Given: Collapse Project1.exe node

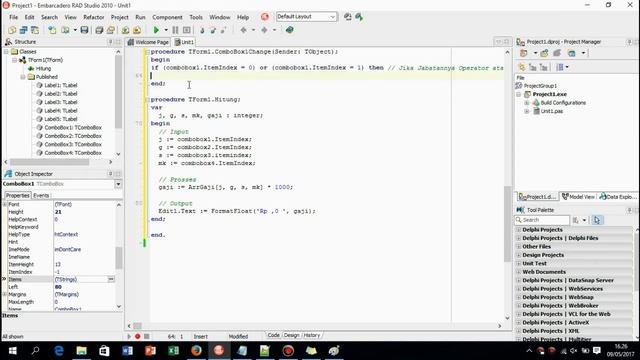Looking at the screenshot, I should [519, 94].
